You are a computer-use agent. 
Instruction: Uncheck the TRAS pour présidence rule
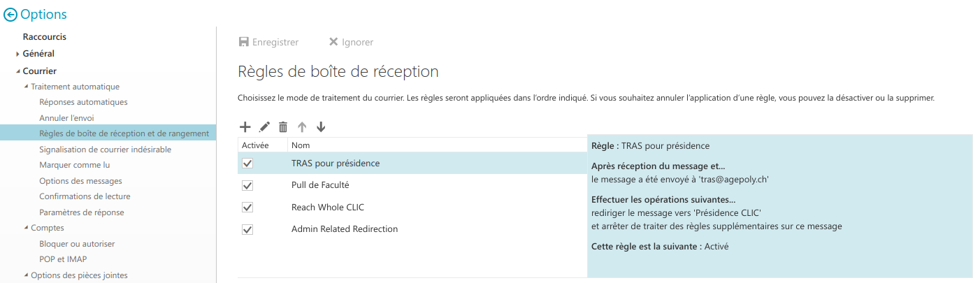[x=247, y=164]
